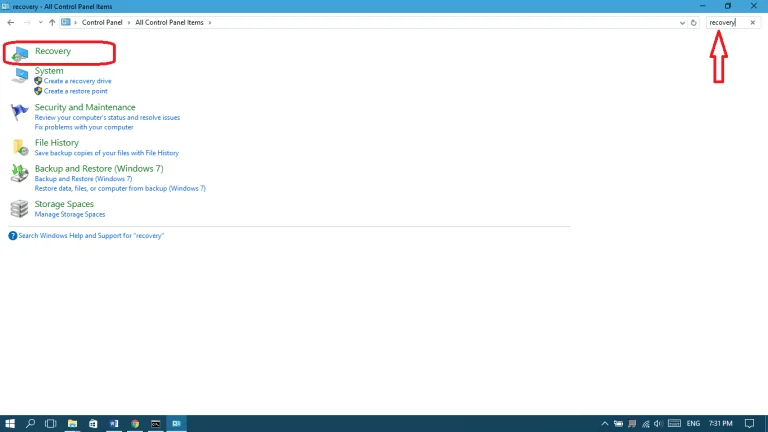Click window system icon in title bar
Screen dimensions: 768x432
pos(5,6)
